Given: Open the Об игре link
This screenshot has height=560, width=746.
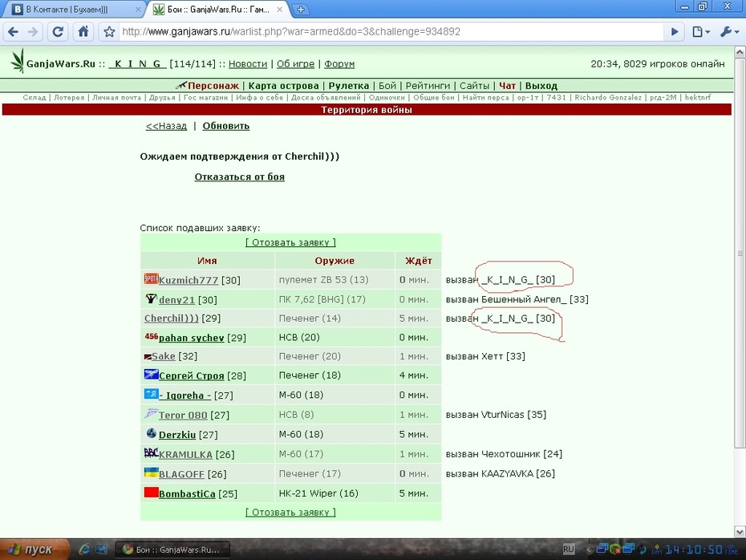Looking at the screenshot, I should click(295, 63).
